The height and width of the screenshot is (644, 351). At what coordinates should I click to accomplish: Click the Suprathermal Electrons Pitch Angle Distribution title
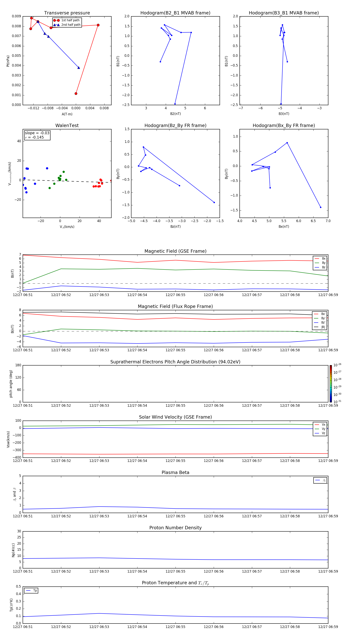(x=175, y=362)
